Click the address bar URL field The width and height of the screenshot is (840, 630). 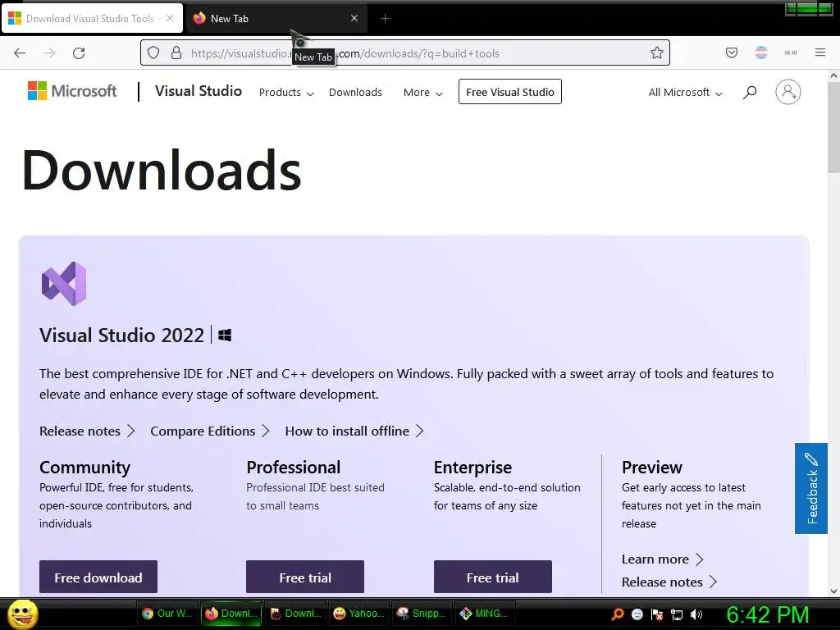(x=404, y=53)
